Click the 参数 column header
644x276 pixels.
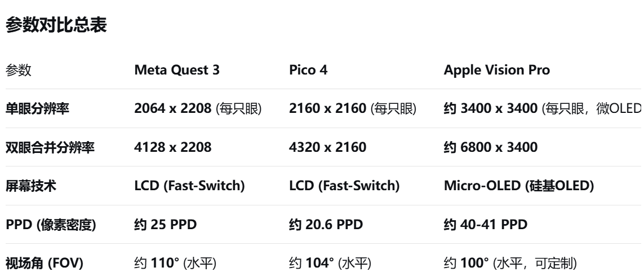(x=19, y=71)
